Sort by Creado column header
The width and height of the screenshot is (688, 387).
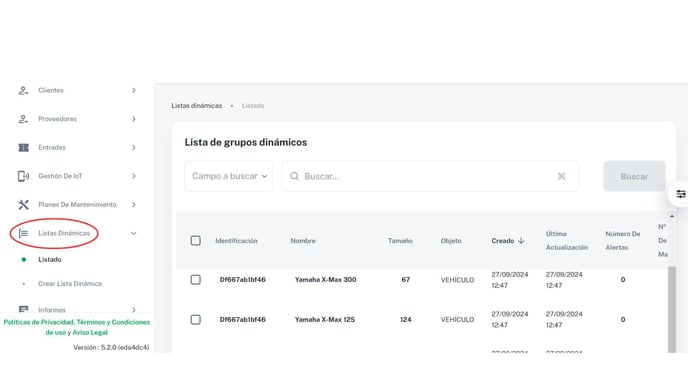[x=503, y=241]
